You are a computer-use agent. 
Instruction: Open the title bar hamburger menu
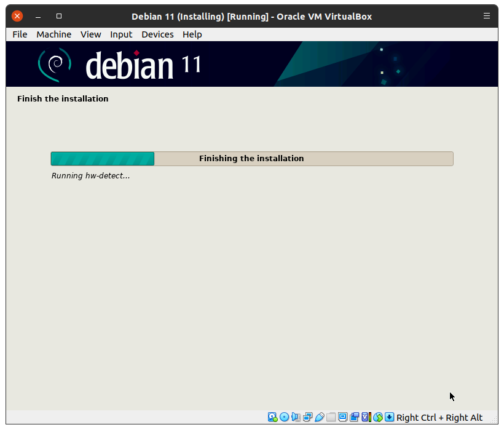pyautogui.click(x=487, y=16)
